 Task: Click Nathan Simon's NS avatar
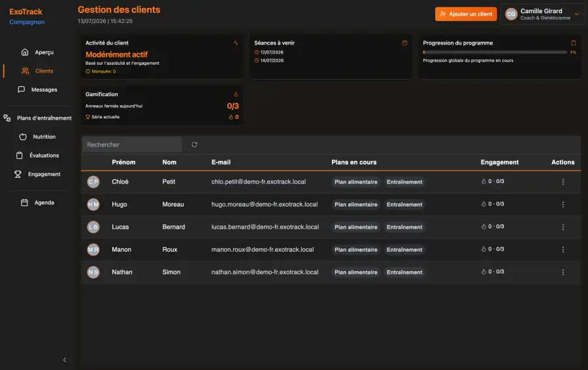pos(93,272)
